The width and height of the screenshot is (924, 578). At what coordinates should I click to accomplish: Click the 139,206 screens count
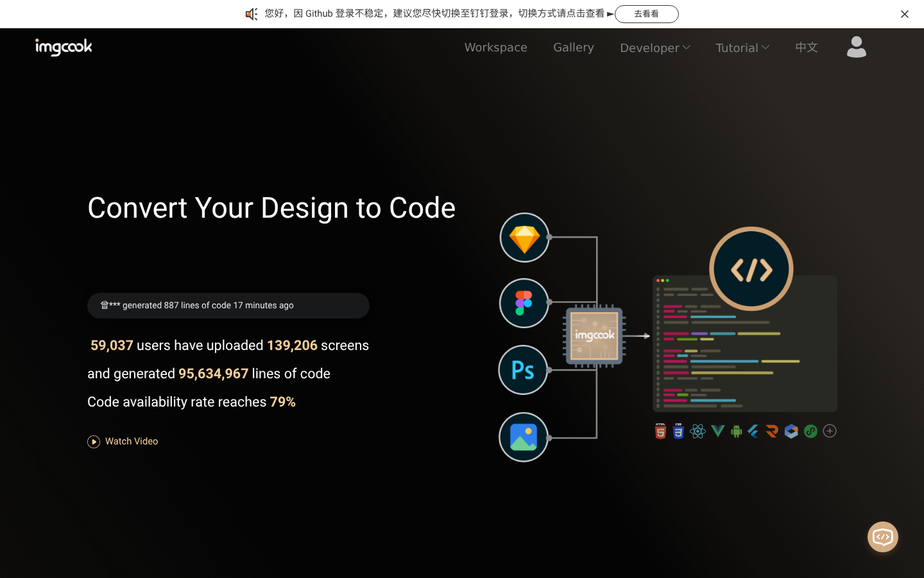(292, 346)
